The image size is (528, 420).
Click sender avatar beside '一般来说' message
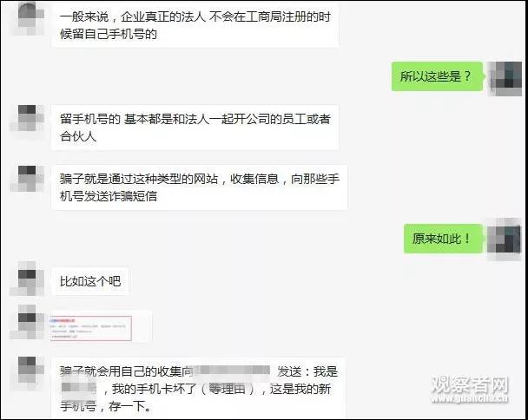click(x=29, y=18)
